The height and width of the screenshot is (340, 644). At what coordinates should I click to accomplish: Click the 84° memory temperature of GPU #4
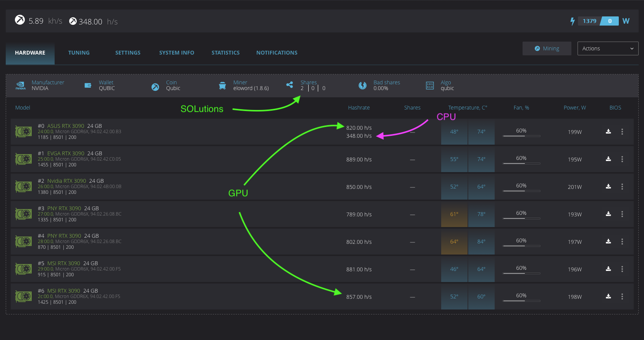pos(481,242)
